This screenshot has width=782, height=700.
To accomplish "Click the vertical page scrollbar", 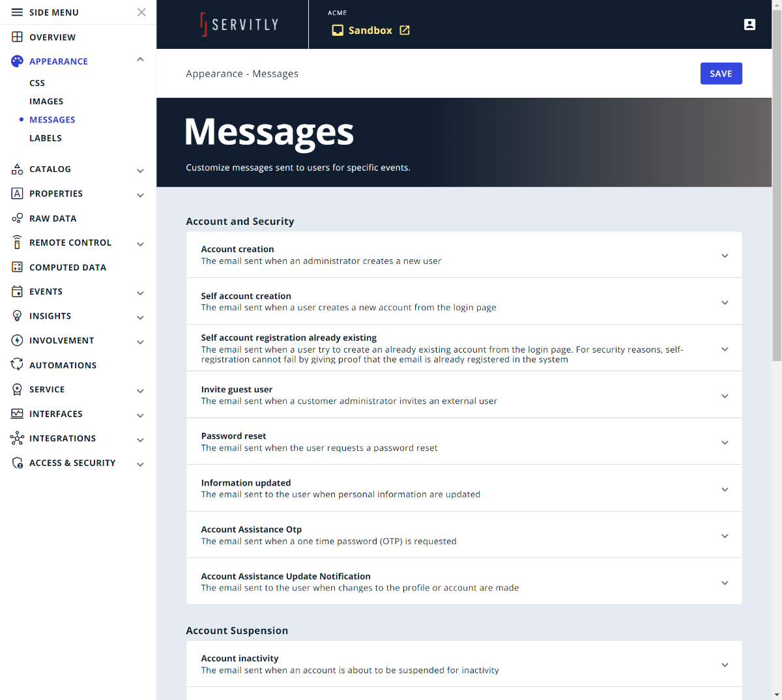I will tap(777, 196).
